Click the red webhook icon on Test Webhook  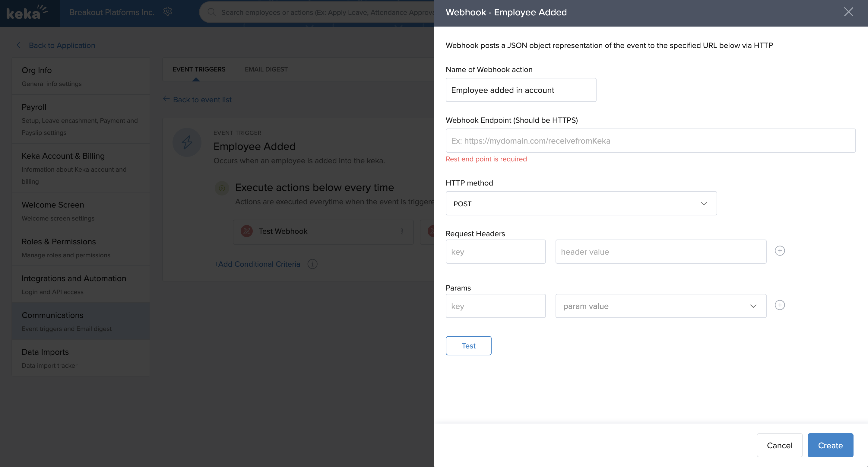pyautogui.click(x=247, y=231)
